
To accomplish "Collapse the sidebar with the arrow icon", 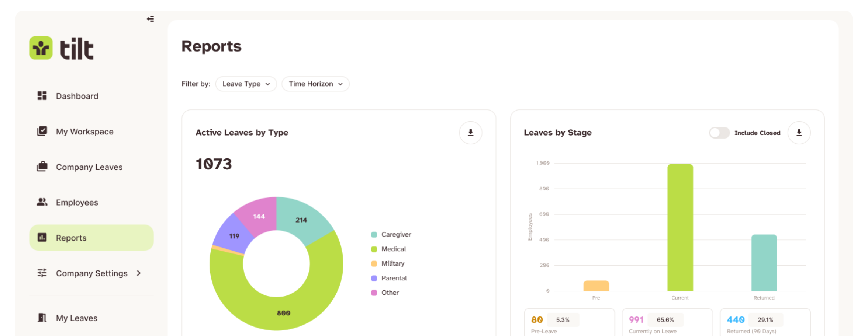I will (x=150, y=19).
